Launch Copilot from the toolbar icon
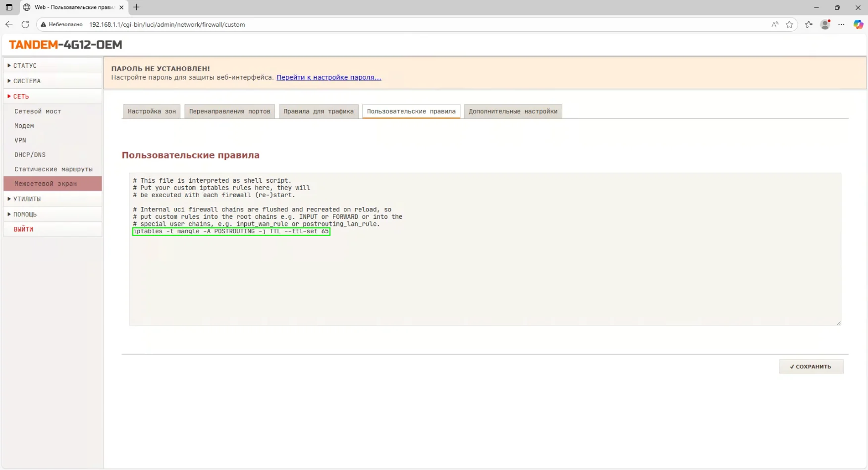This screenshot has width=868, height=470. pyautogui.click(x=858, y=24)
